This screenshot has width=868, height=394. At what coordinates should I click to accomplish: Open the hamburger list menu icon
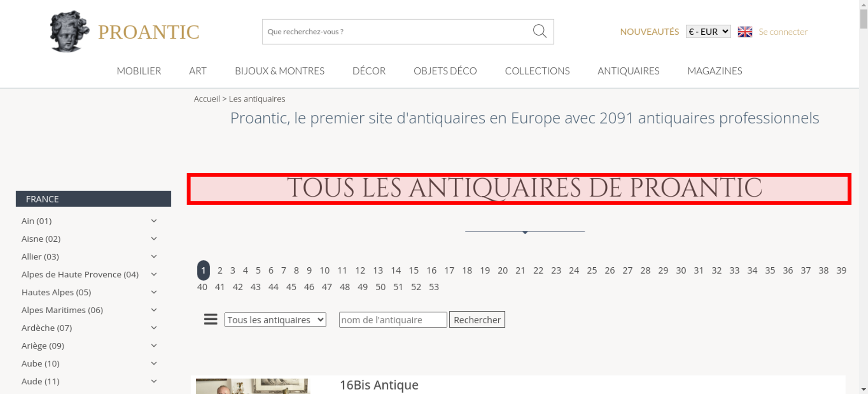click(x=210, y=319)
